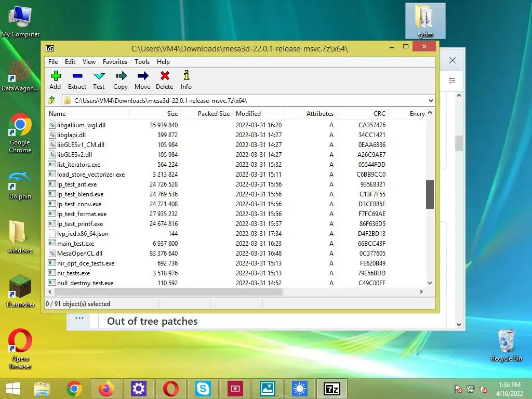Select nir_opt_dce_tests.exe file

[86, 263]
